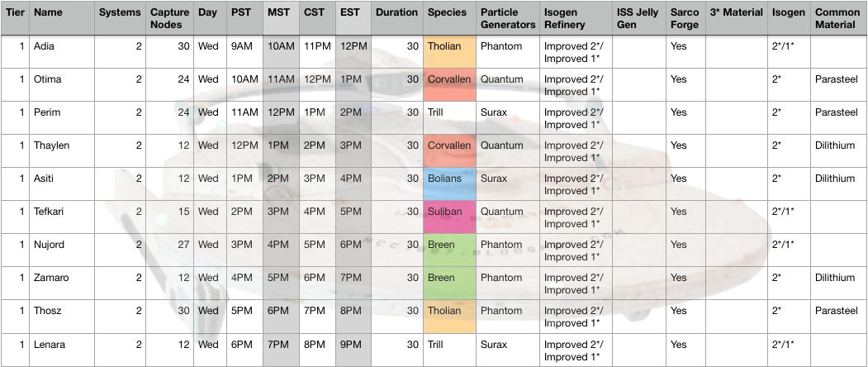Select the 12AM EST cell for Adia
The height and width of the screenshot is (367, 868).
pos(353,46)
